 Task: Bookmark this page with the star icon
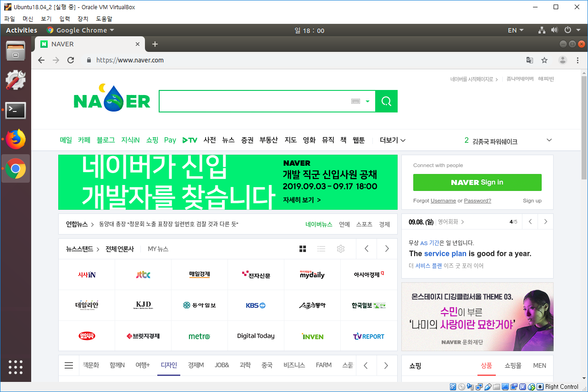click(x=544, y=60)
